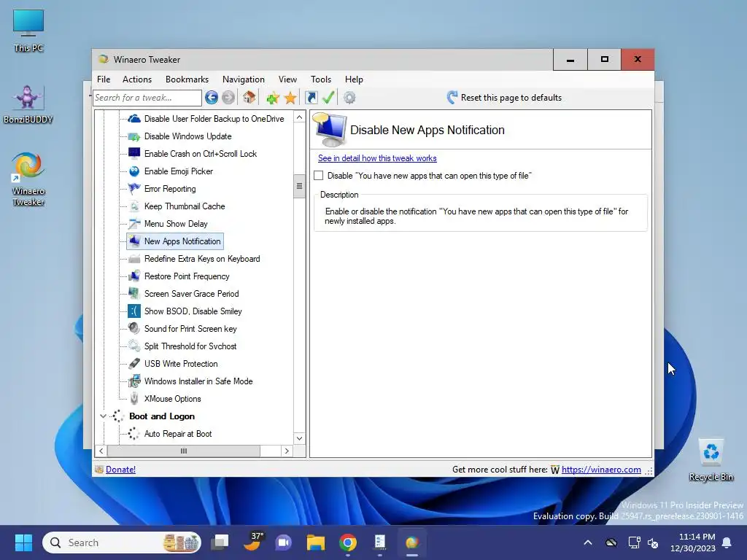Select This PC desktop icon
Viewport: 747px width, 560px height.
pos(28,31)
